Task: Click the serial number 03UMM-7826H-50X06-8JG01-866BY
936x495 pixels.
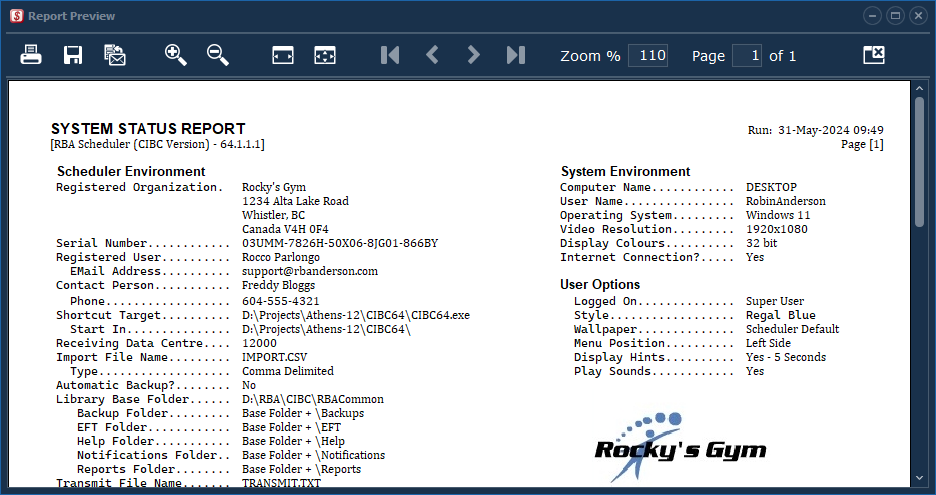Action: [x=340, y=243]
